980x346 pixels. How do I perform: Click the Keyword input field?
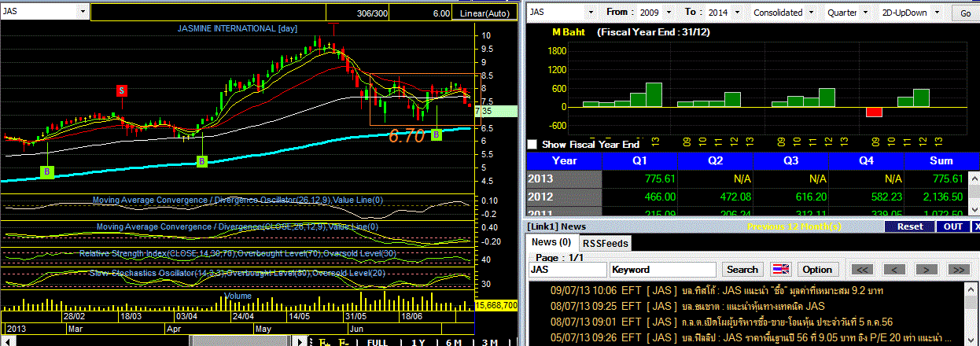click(x=662, y=269)
